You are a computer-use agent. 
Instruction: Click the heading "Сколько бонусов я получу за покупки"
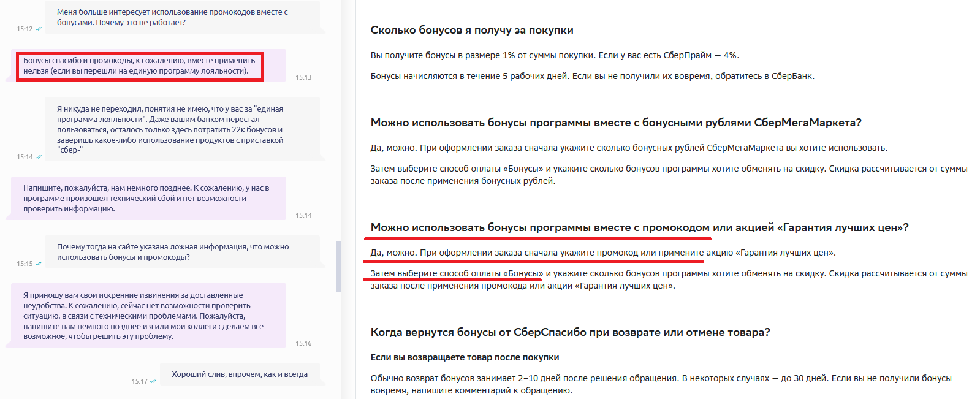(x=472, y=30)
